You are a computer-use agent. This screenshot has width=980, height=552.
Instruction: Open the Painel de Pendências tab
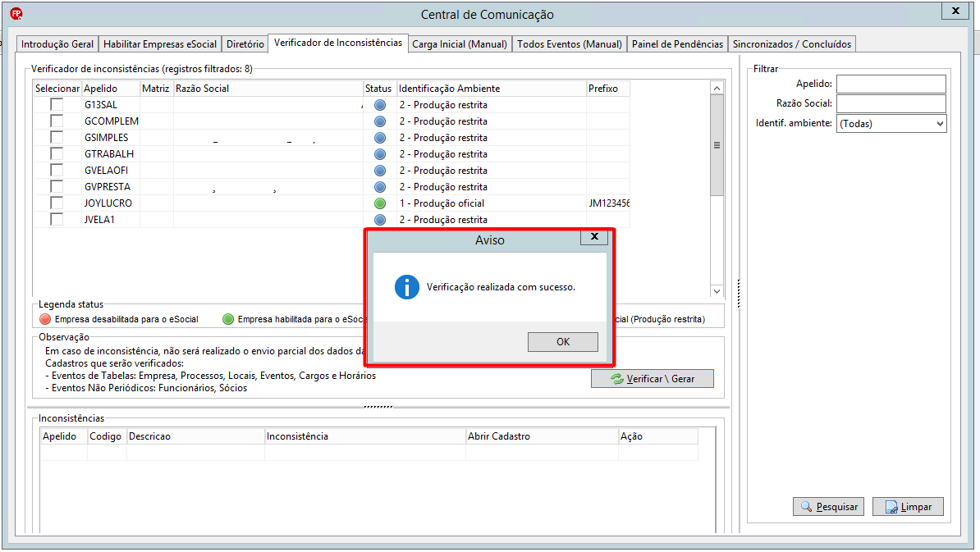coord(677,44)
